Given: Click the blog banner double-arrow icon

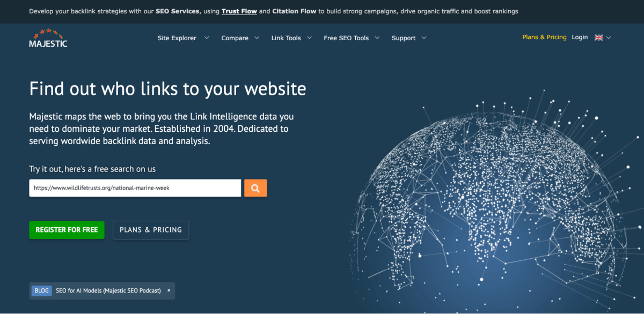Looking at the screenshot, I should 169,290.
